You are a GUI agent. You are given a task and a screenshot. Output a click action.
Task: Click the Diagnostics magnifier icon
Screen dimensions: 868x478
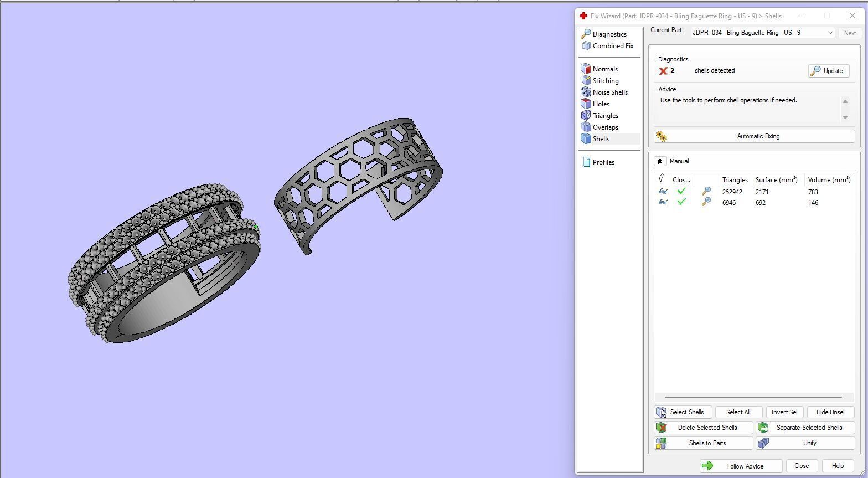point(586,34)
